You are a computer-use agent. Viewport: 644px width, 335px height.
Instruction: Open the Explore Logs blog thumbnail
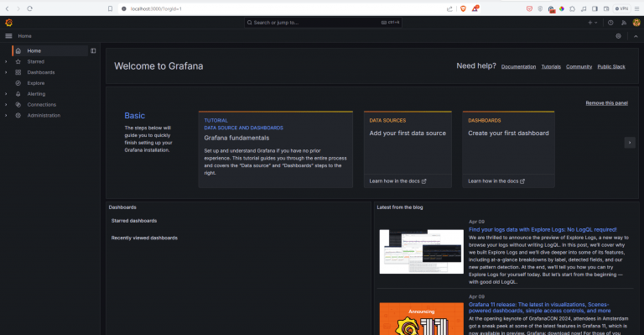click(422, 252)
